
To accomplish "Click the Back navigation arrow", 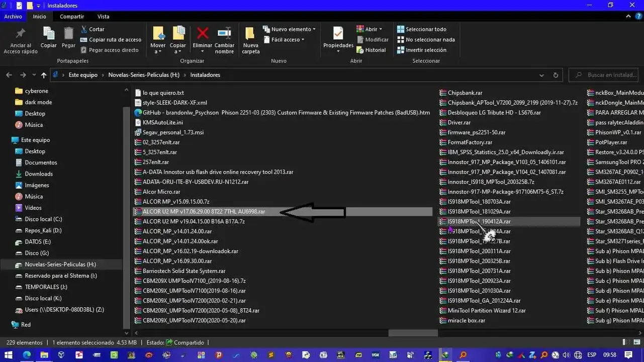I will (9, 75).
